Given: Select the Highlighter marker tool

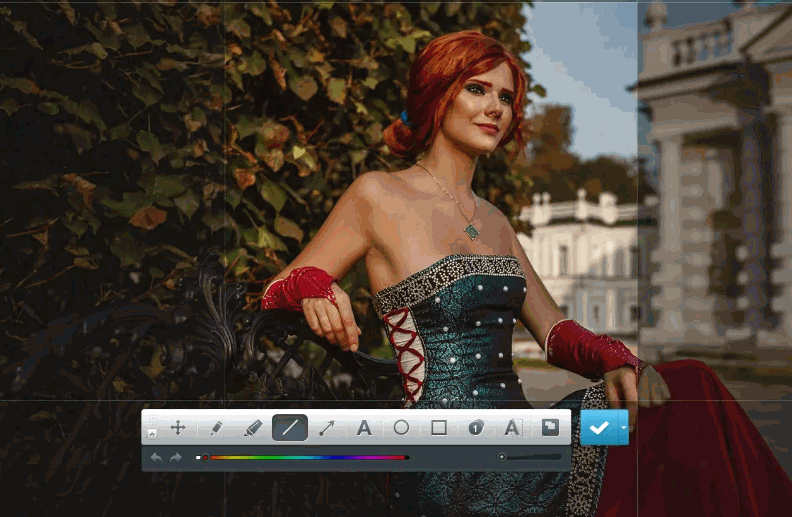Looking at the screenshot, I should coord(253,428).
